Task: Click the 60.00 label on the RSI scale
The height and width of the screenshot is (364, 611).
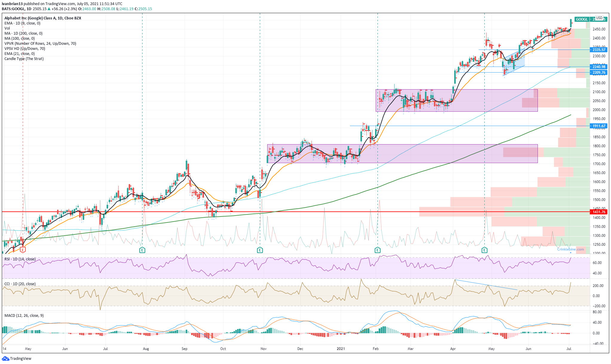Action: (x=597, y=263)
